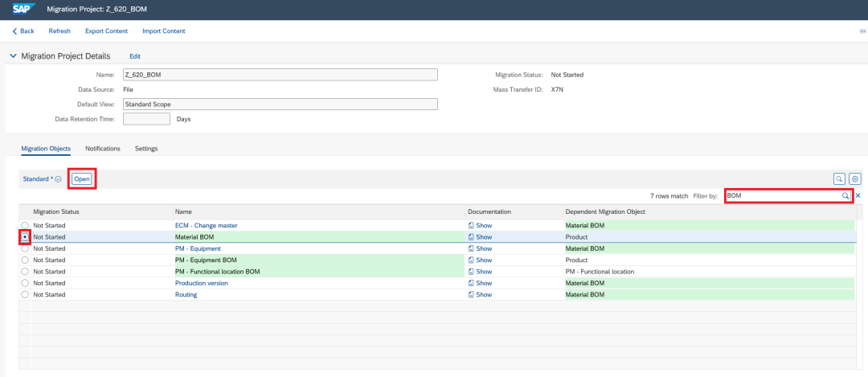Image resolution: width=868 pixels, height=377 pixels.
Task: Click the 7 rows match text
Action: coord(669,196)
